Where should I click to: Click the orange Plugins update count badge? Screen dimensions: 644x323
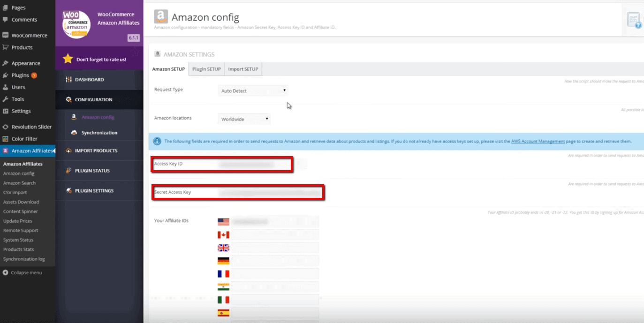34,75
